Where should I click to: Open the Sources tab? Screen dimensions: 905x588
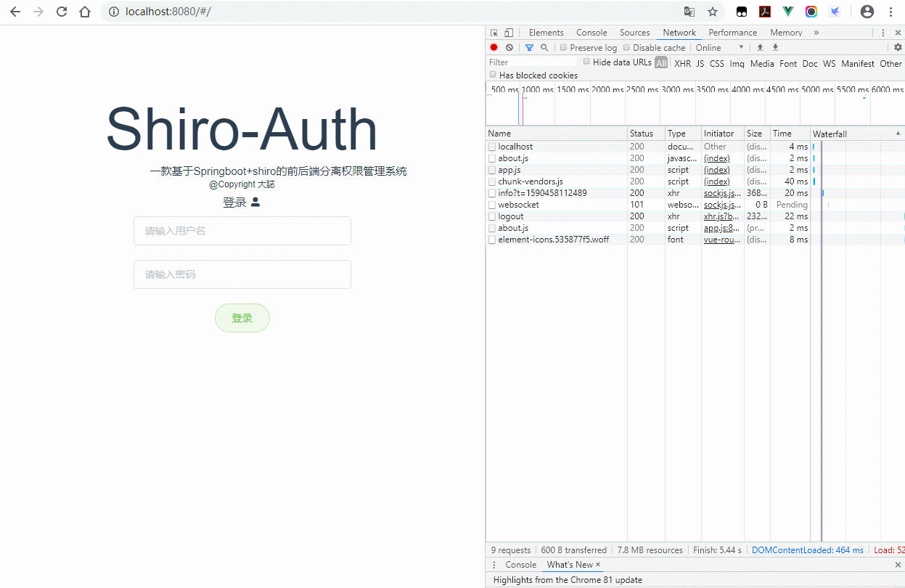634,33
